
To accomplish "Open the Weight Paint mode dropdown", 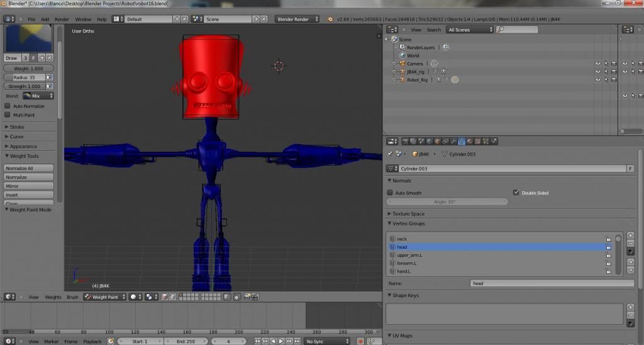I will click(x=105, y=297).
